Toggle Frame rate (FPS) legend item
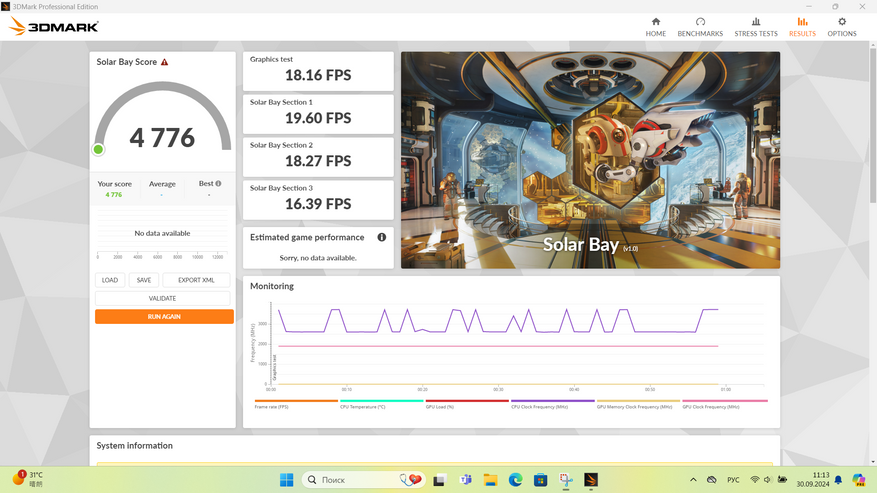Viewport: 877px width, 493px height. click(296, 404)
